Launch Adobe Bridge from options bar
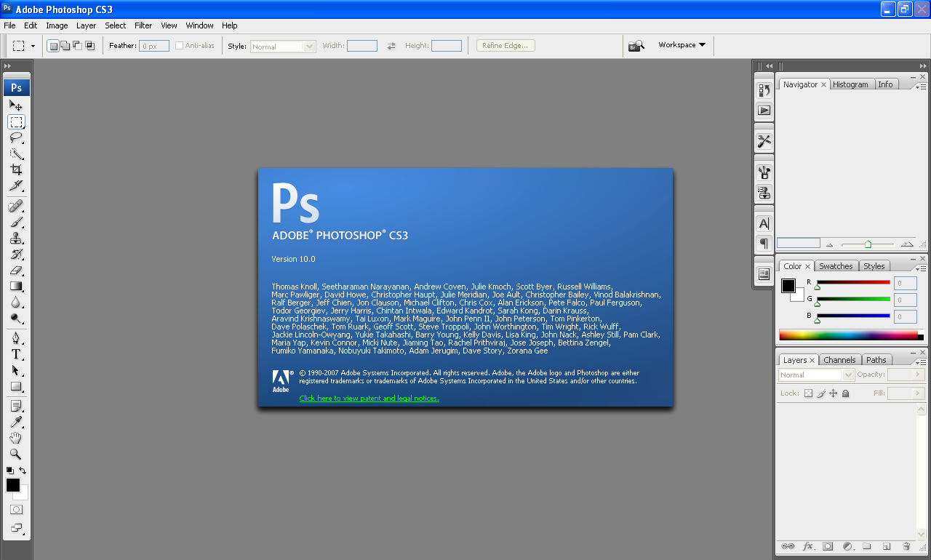Screen dimensions: 931x560 636,46
